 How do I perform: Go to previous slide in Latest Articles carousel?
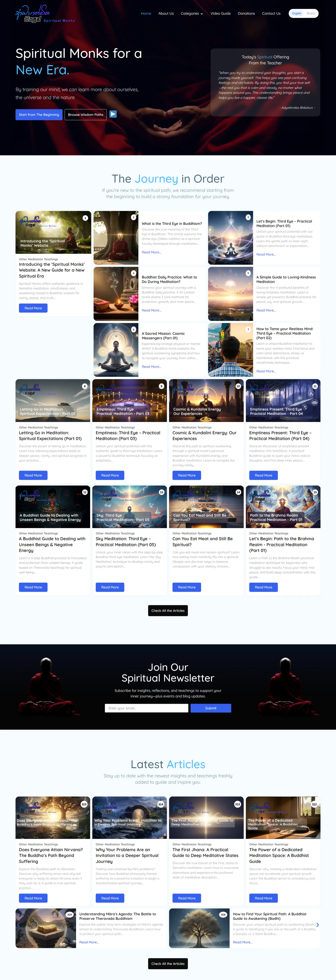(x=18, y=924)
